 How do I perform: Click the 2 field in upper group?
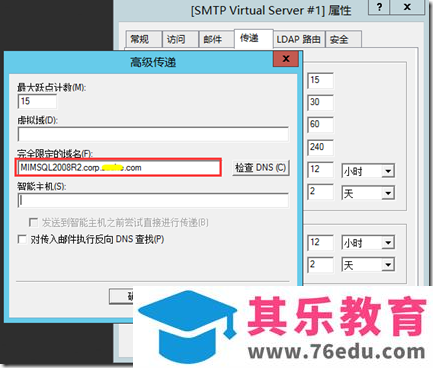[320, 192]
